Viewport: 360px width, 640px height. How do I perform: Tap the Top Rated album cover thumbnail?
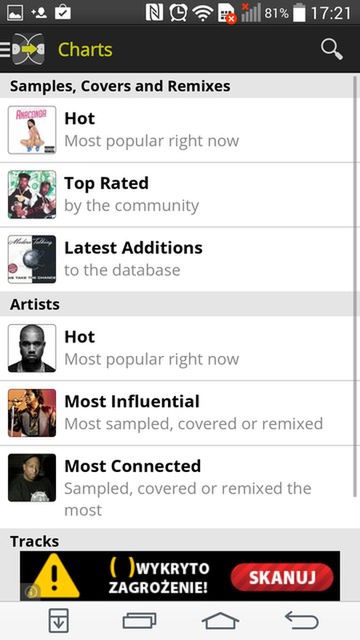(x=32, y=195)
